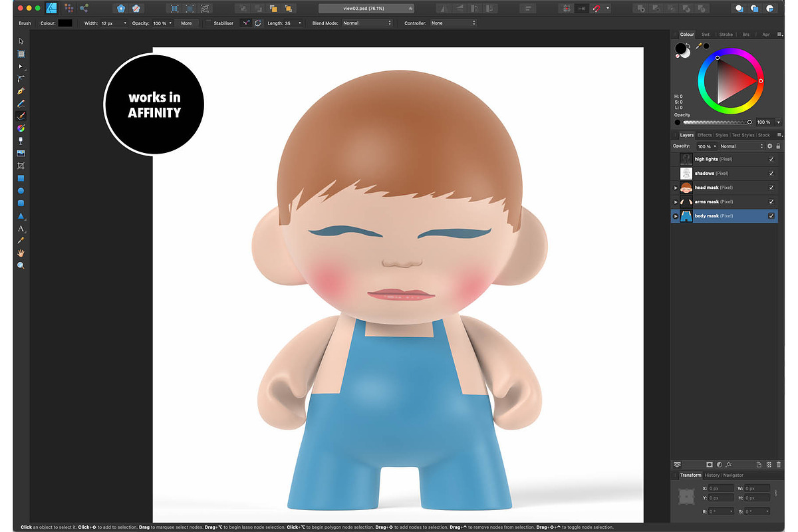Viewport: 798px width, 532px height.
Task: Select the Vector Crop tool
Action: (21, 166)
